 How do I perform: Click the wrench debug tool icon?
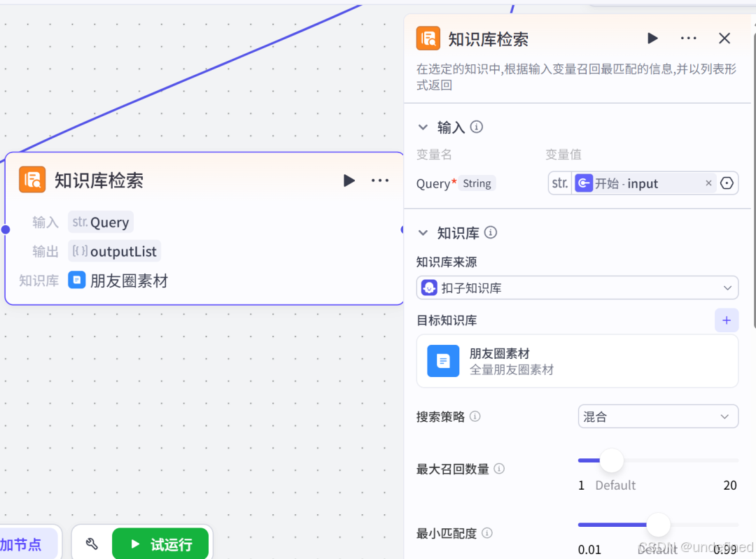92,544
